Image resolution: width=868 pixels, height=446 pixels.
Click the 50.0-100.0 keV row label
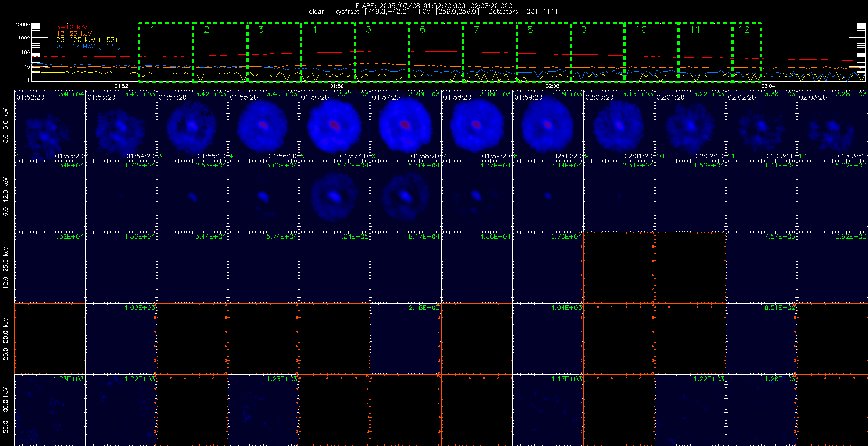(x=6, y=410)
